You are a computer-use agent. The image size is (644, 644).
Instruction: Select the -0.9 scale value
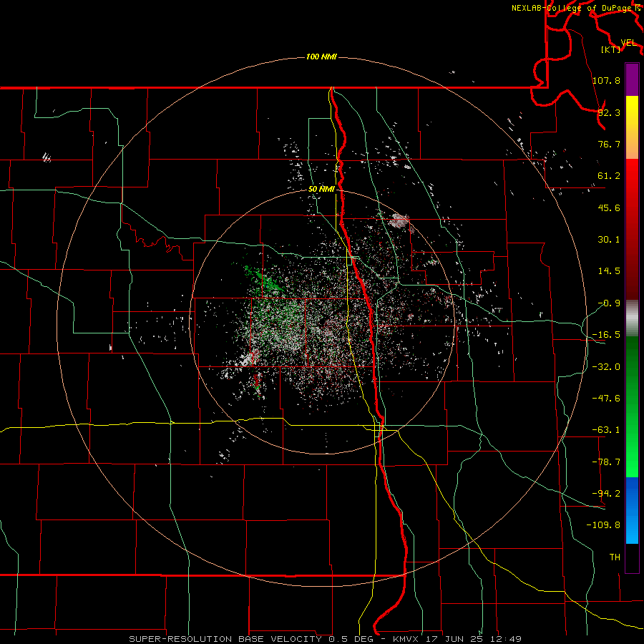(609, 303)
